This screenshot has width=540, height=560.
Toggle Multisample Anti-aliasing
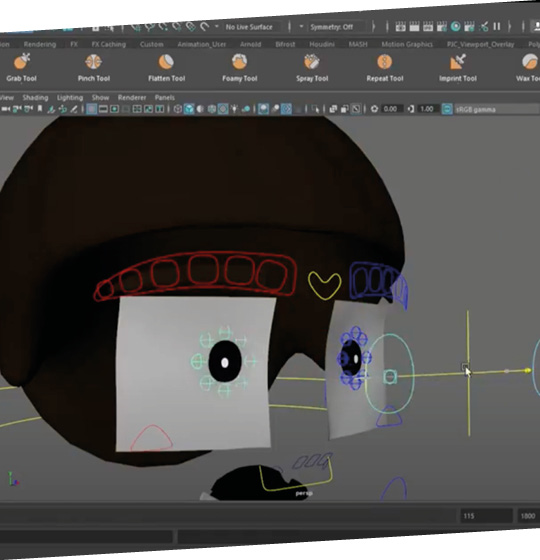click(x=286, y=109)
